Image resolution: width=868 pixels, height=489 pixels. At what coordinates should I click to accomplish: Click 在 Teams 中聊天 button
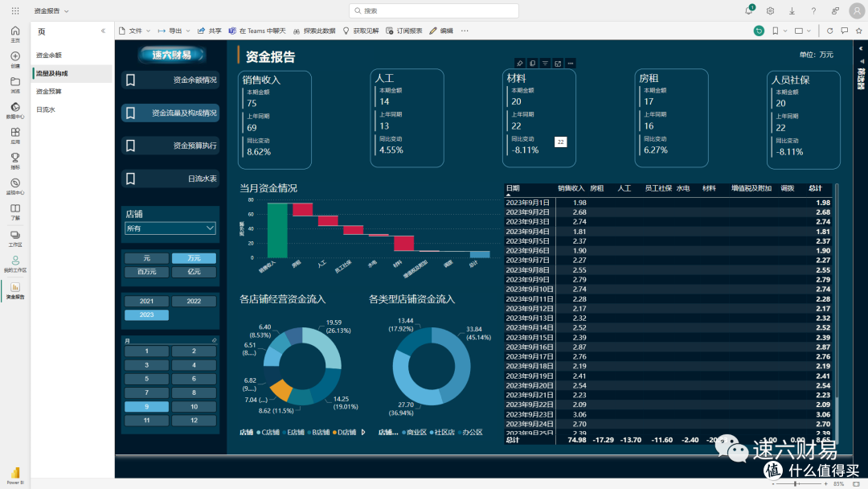[257, 31]
